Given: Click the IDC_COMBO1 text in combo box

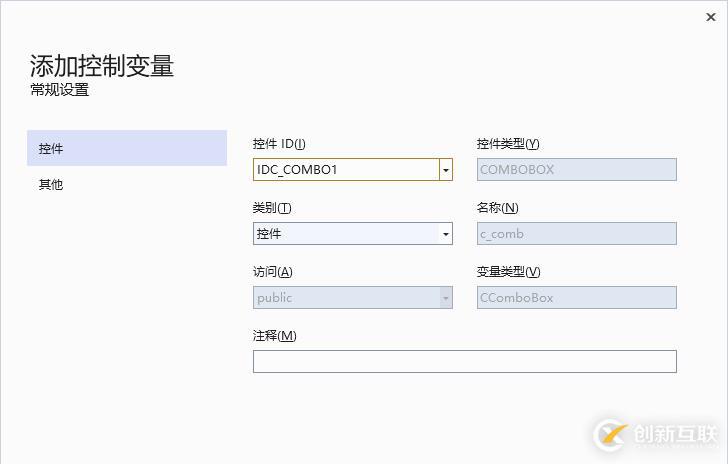Looking at the screenshot, I should click(298, 170).
